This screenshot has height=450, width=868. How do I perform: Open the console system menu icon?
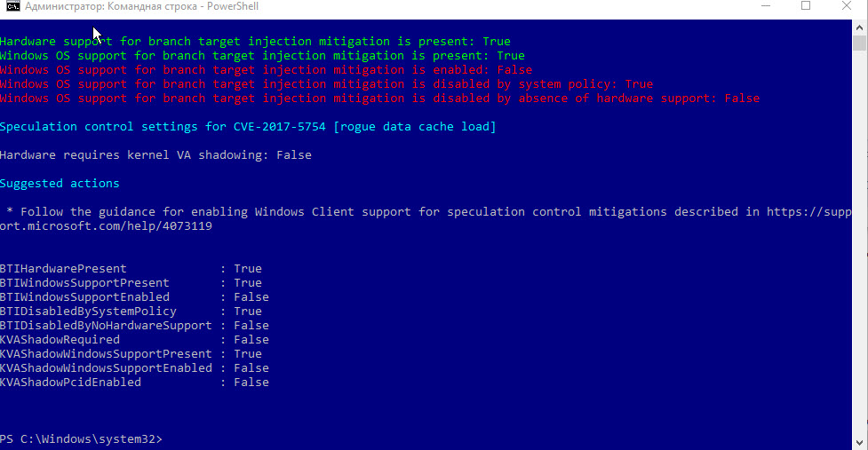10,6
